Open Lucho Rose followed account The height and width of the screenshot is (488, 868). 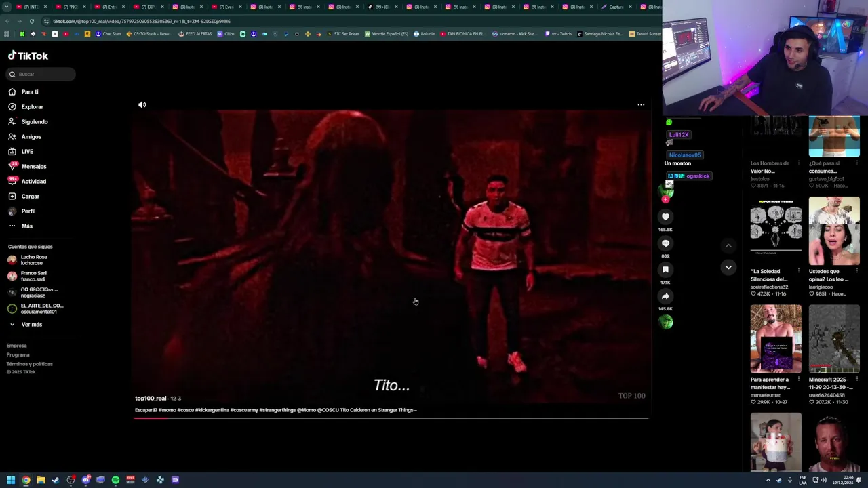click(x=28, y=260)
